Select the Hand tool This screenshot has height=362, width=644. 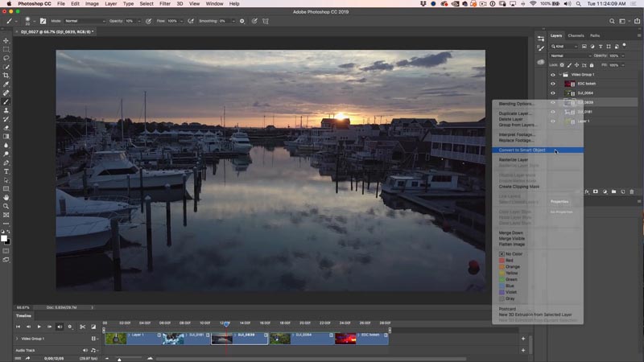point(6,197)
